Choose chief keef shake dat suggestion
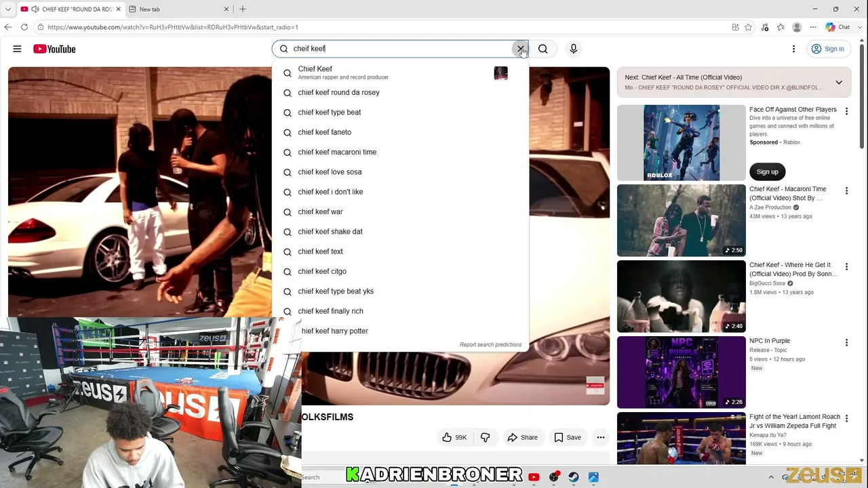Image resolution: width=868 pixels, height=488 pixels. tap(400, 232)
